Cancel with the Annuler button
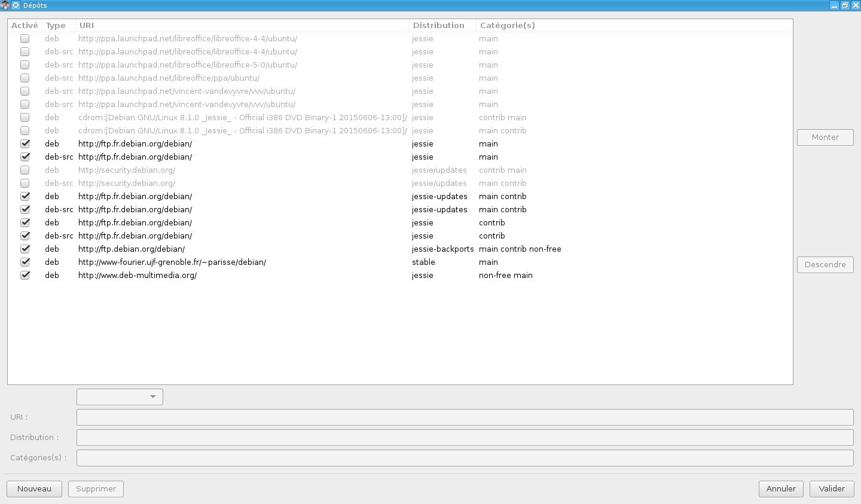 [781, 489]
